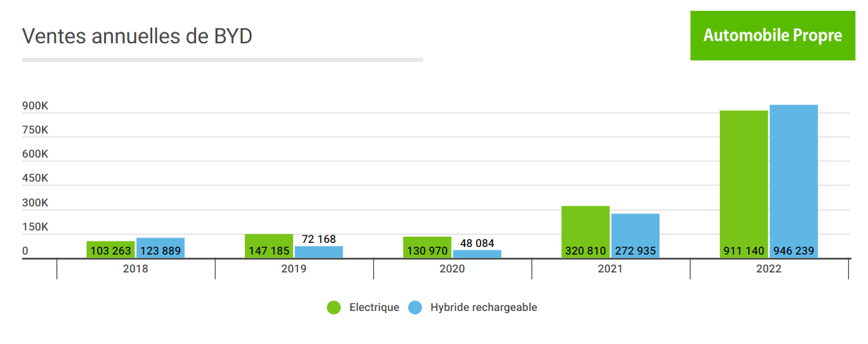Select the 2020 green bar labeled 130 970
This screenshot has width=868, height=344.
[x=427, y=248]
